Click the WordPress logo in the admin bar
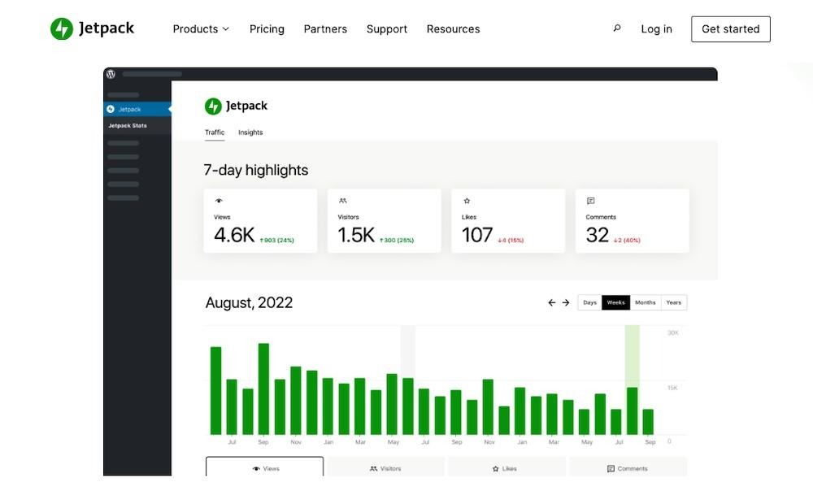 coord(111,74)
